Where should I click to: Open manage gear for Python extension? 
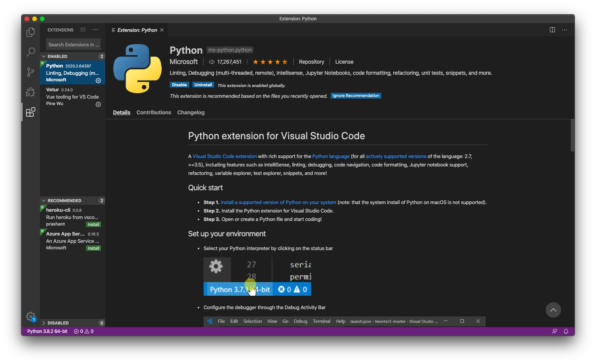click(98, 81)
